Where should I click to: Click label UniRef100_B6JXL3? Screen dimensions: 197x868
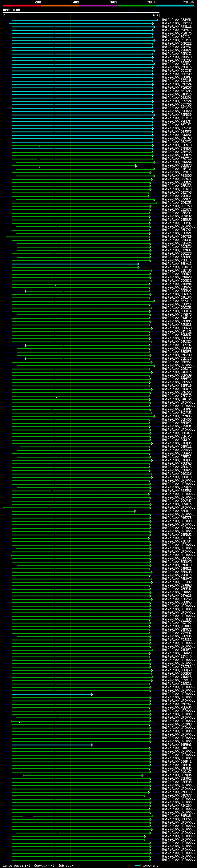click(x=176, y=267)
